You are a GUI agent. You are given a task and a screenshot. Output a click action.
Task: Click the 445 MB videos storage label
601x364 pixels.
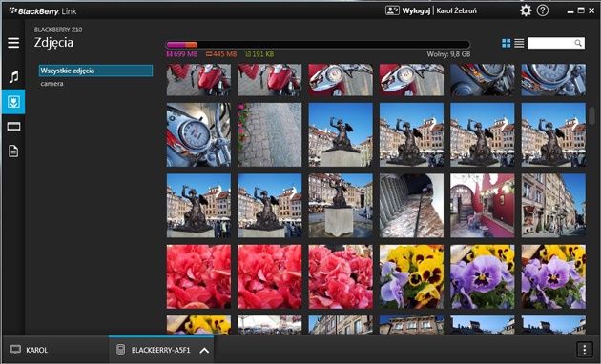point(221,54)
